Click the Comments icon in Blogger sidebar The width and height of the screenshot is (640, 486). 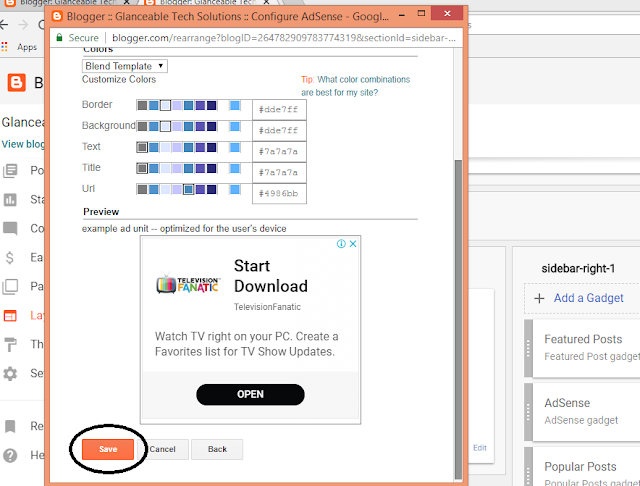pyautogui.click(x=10, y=228)
